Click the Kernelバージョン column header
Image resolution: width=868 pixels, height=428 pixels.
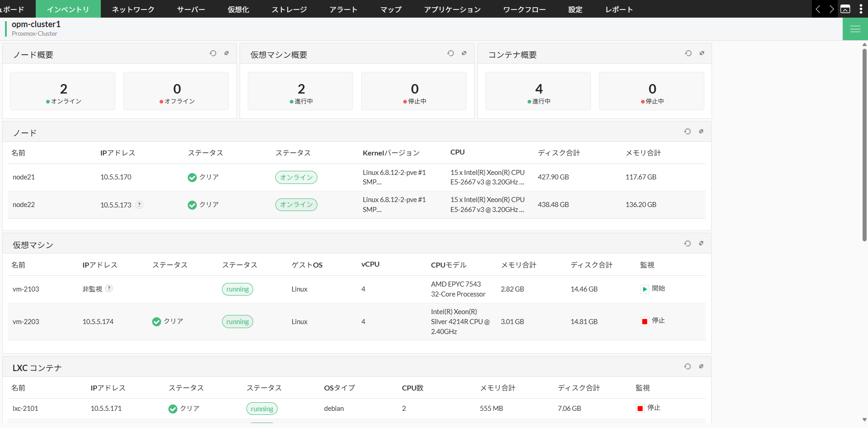pyautogui.click(x=391, y=153)
